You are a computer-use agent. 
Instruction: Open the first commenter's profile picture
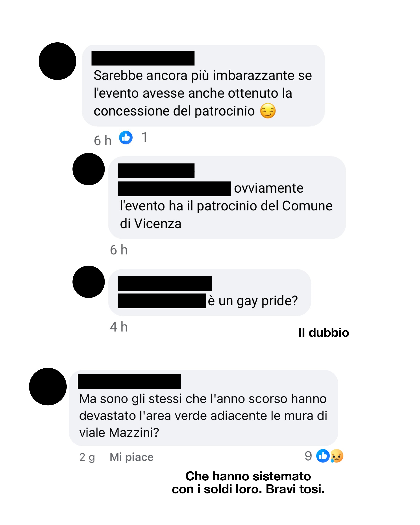coord(57,61)
